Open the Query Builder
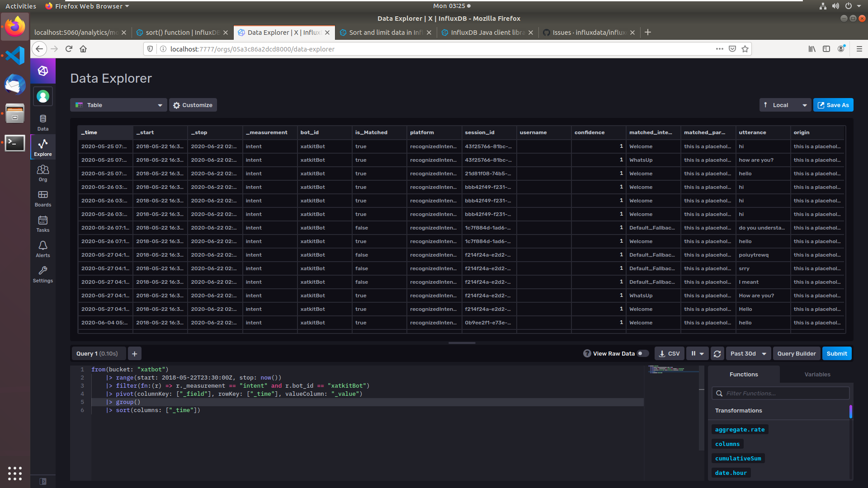The height and width of the screenshot is (488, 868). (797, 354)
